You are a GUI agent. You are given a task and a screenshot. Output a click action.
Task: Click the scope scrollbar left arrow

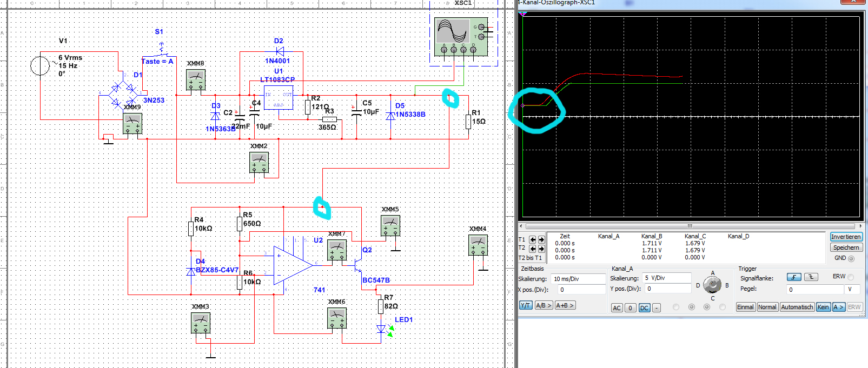(x=521, y=226)
